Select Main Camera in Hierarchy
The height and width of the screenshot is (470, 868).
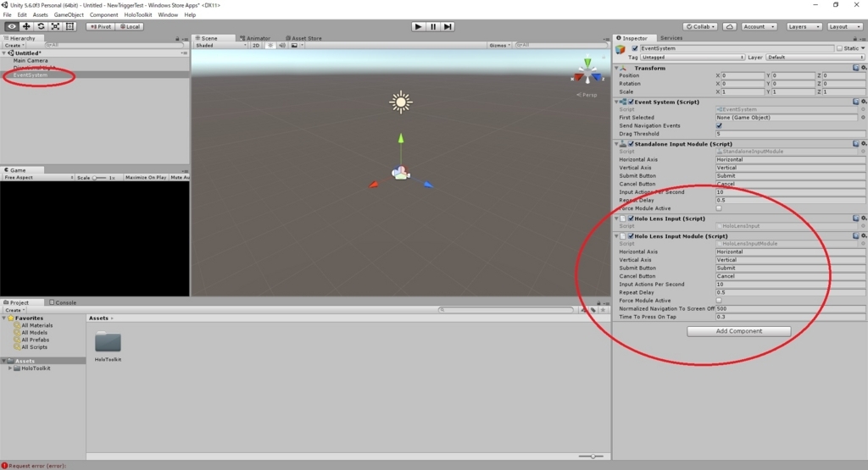[31, 61]
